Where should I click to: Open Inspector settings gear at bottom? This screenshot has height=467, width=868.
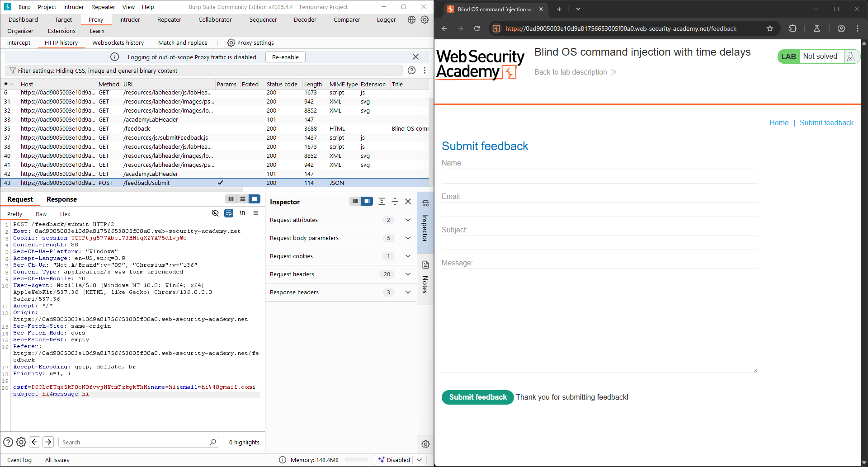425,444
